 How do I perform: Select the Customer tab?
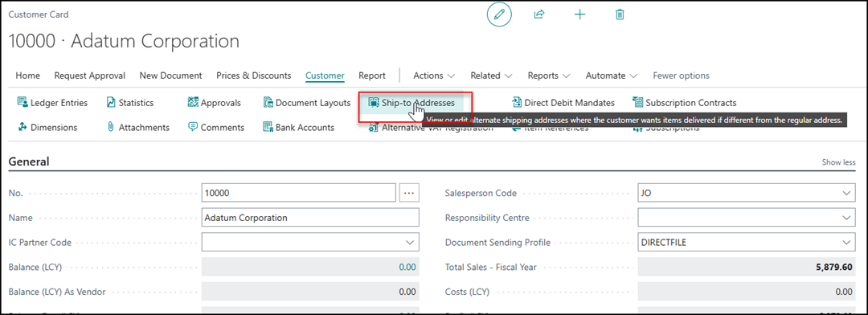click(325, 76)
